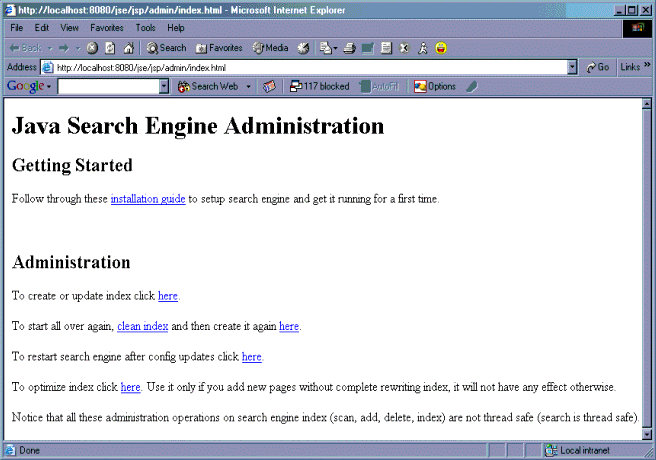Click the Mail toolbar icon

[x=325, y=48]
